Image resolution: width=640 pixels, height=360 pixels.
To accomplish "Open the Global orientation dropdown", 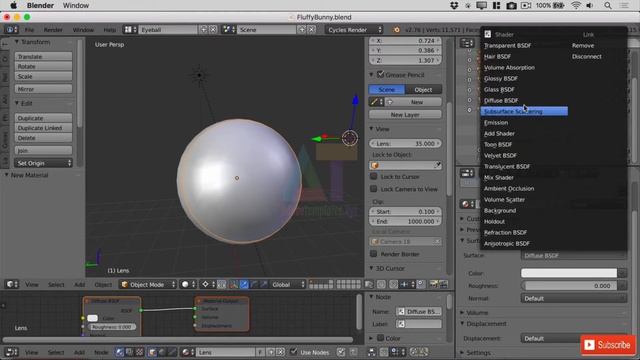I will pos(288,284).
